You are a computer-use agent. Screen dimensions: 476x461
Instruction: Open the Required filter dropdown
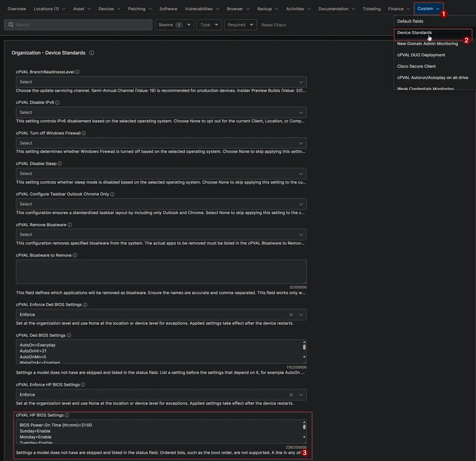point(240,25)
